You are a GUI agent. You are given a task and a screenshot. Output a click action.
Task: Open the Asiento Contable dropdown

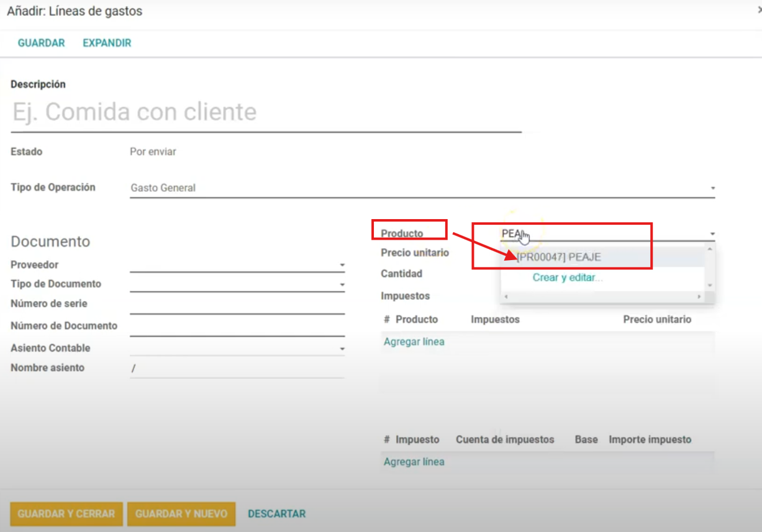pos(342,349)
